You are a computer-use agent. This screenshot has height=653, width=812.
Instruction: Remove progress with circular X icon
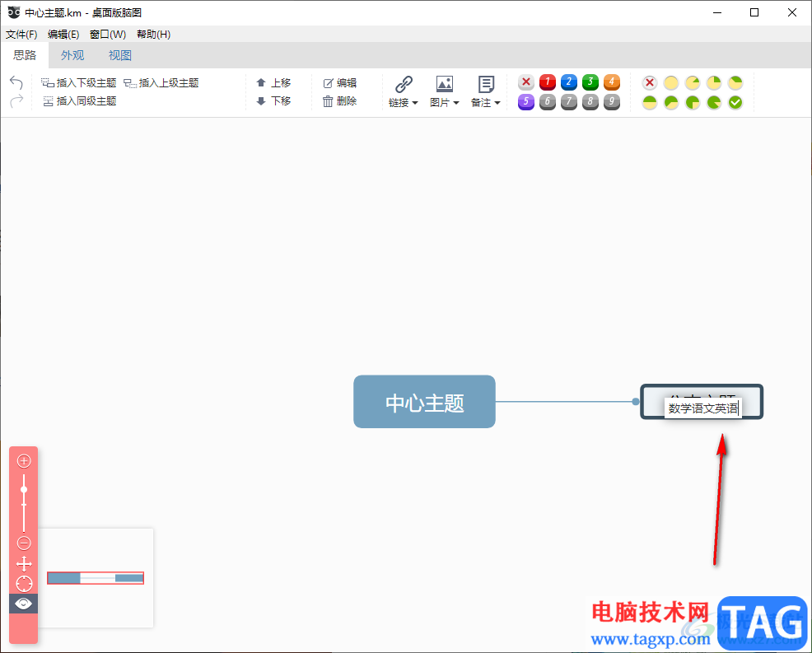tap(650, 82)
